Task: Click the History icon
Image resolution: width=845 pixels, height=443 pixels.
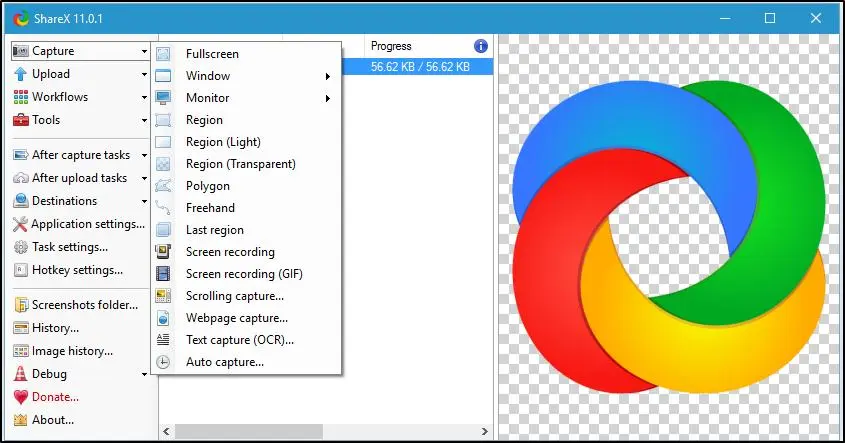Action: click(20, 328)
